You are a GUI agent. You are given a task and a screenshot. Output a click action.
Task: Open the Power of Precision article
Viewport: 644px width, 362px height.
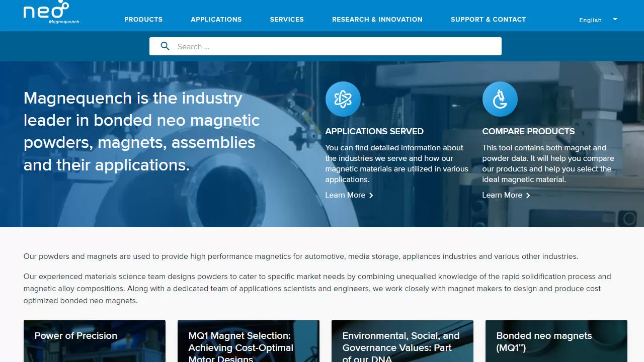click(x=75, y=336)
